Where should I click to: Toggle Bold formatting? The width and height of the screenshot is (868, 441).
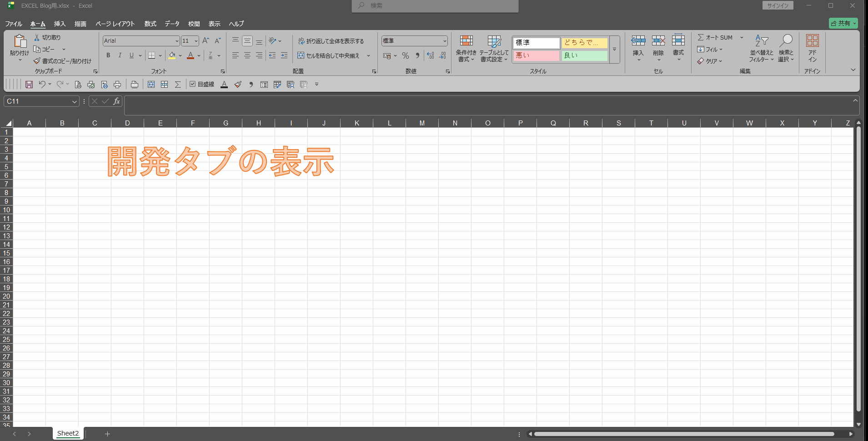(108, 55)
